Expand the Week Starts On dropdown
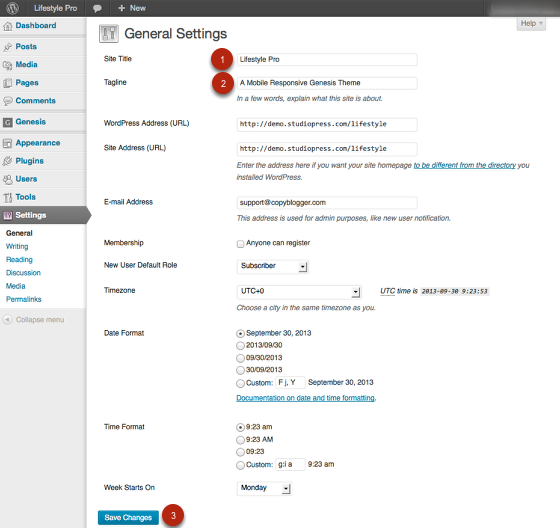 264,488
